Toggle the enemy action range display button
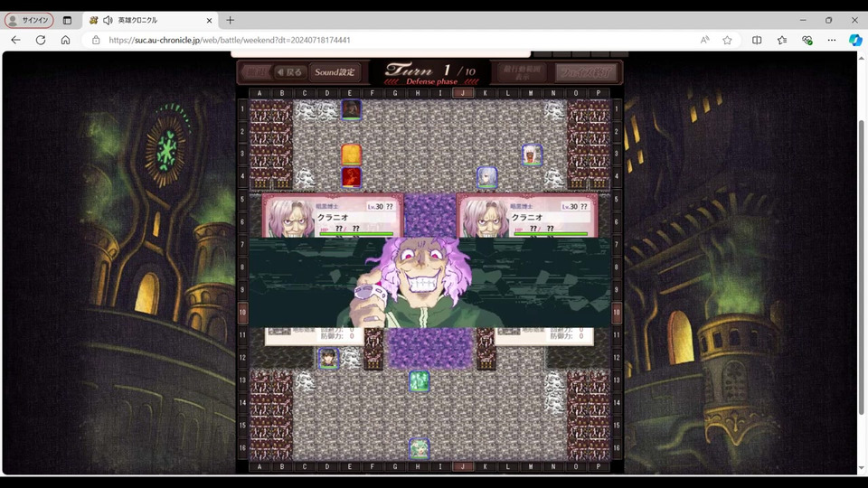Screen dimensions: 868x488 pyautogui.click(x=522, y=72)
